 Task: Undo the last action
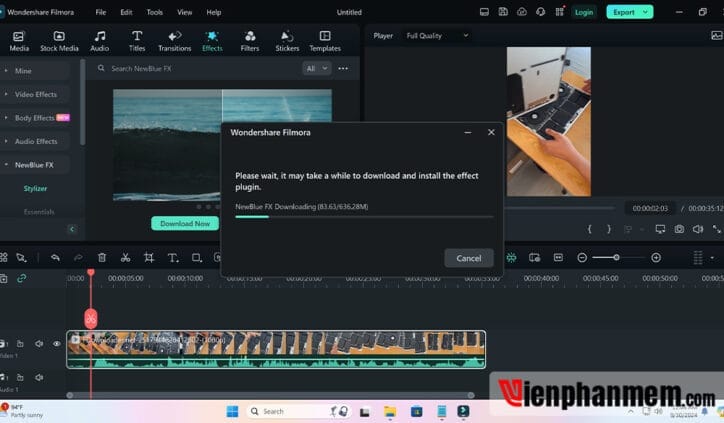pos(55,258)
